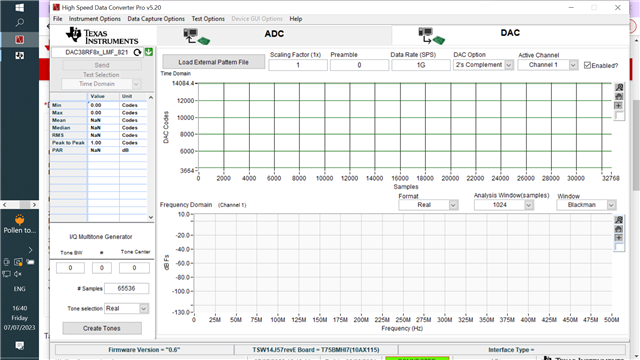Open the Test Selection Time Domain dropdown
Image resolution: width=640 pixels, height=360 pixels.
tap(101, 84)
